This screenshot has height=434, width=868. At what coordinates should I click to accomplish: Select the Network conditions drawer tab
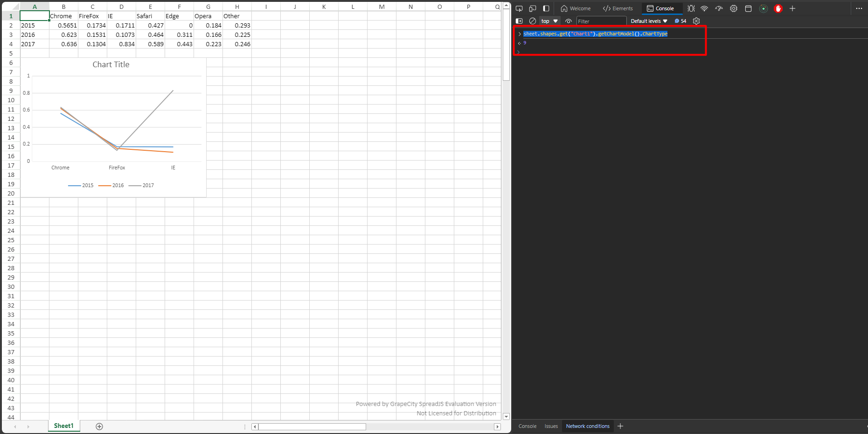[x=588, y=426]
